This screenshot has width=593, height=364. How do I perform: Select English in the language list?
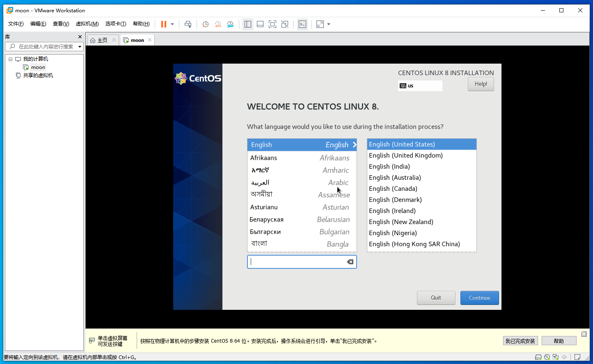[x=302, y=145]
